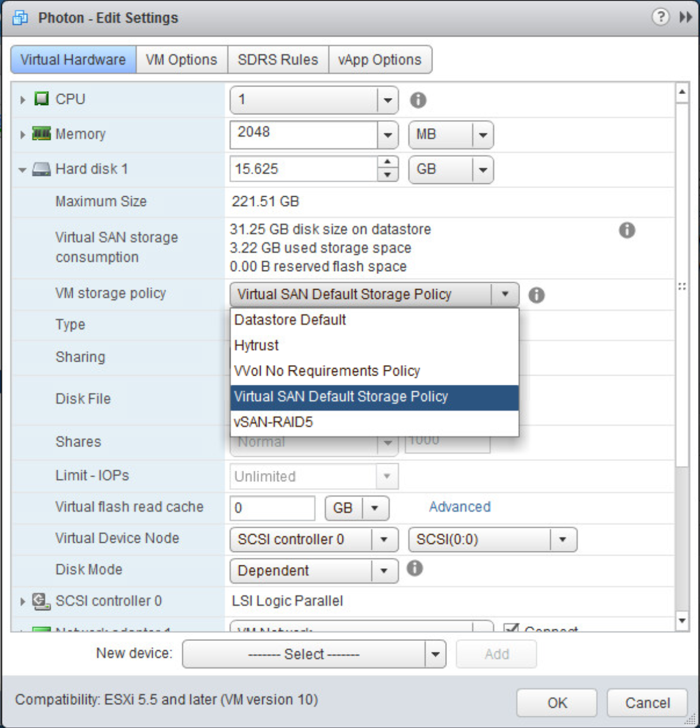Click the VM storage policy info icon
This screenshot has height=728, width=700.
tap(536, 295)
